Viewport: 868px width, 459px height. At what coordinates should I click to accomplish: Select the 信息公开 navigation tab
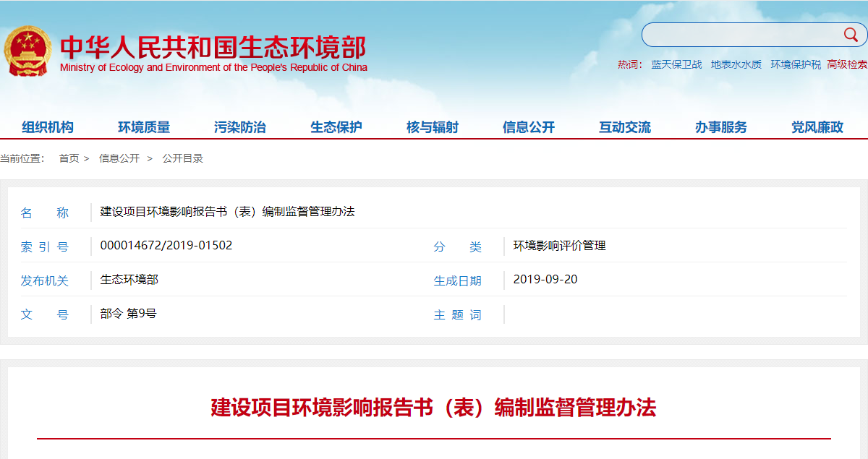(529, 127)
